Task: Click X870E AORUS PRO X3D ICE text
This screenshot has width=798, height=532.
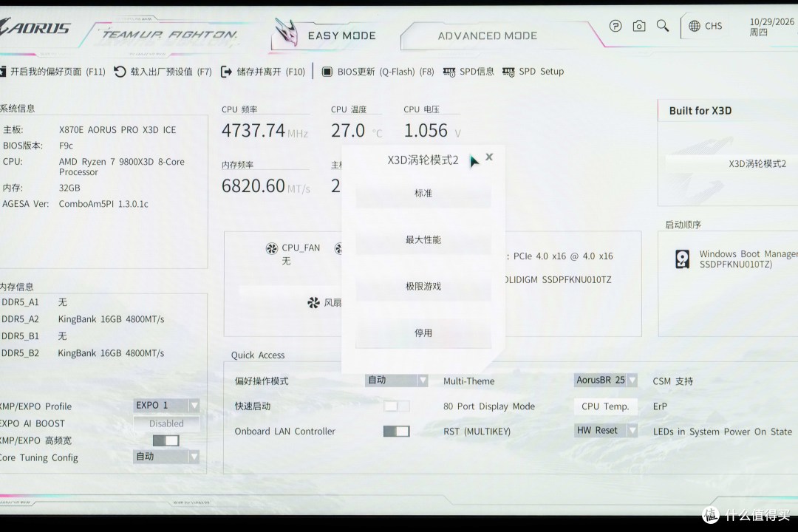Action: [117, 130]
